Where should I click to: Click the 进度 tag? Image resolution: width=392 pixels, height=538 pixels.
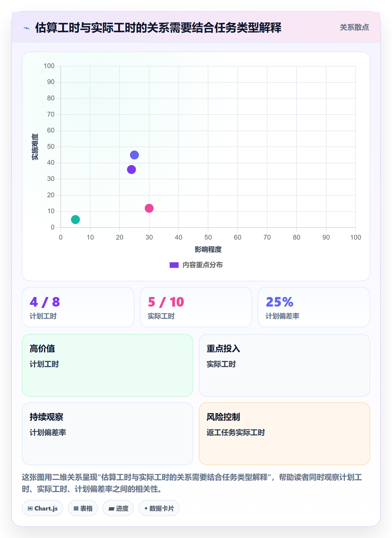(118, 508)
